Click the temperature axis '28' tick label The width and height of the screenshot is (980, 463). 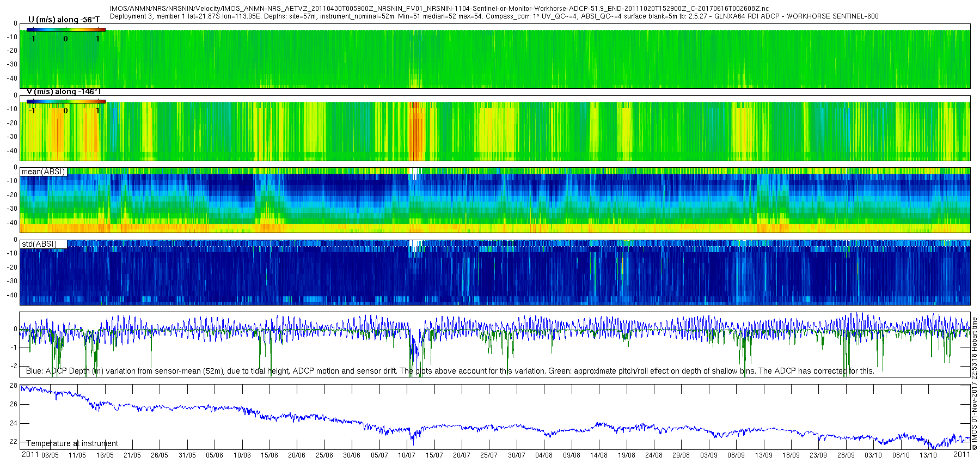pyautogui.click(x=14, y=386)
